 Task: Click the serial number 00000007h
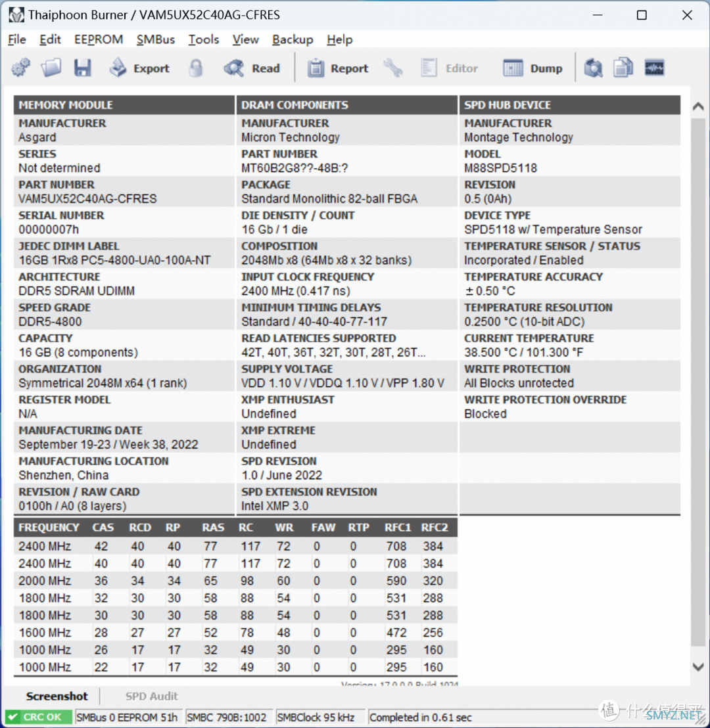[49, 229]
